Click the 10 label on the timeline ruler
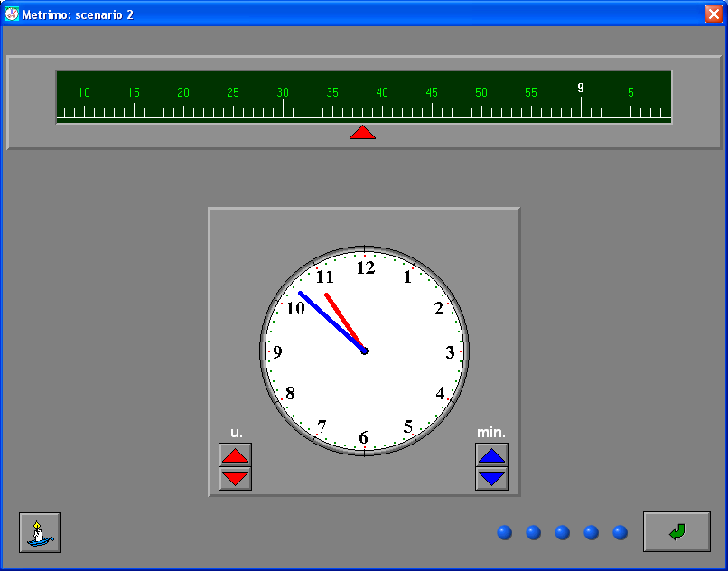The width and height of the screenshot is (728, 571). pos(84,92)
